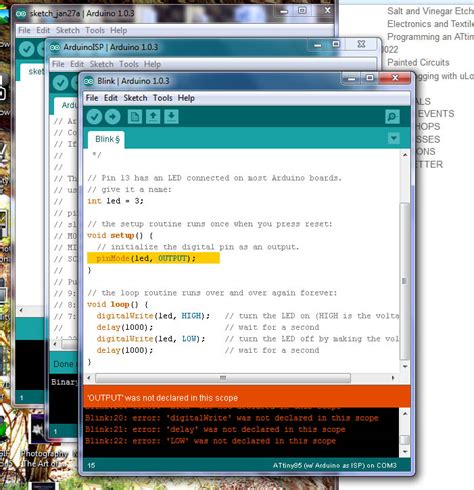The width and height of the screenshot is (474, 490).
Task: Open File menu in ArduinoISP window
Action: click(x=58, y=64)
